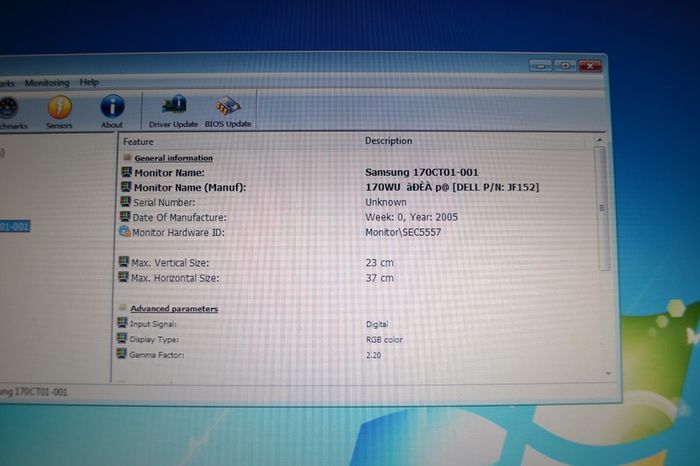Select the 'Input Signal:' label
Screen dimensions: 700x466
[x=153, y=324]
